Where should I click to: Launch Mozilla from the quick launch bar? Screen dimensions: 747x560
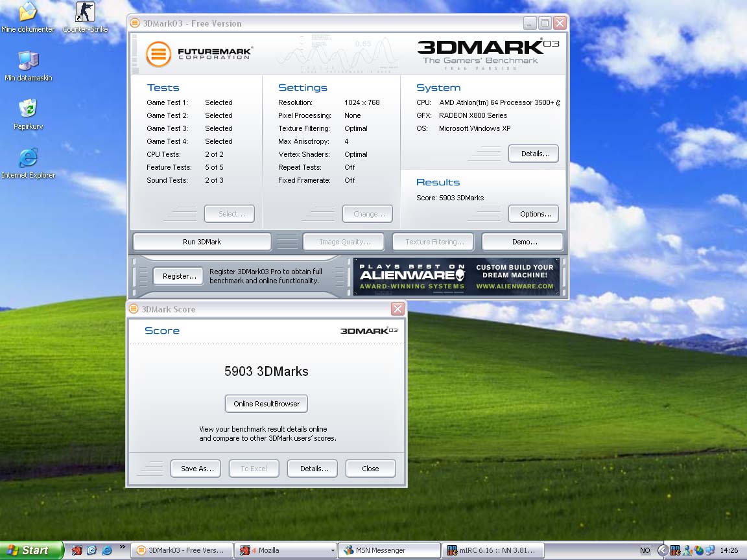pos(77,550)
